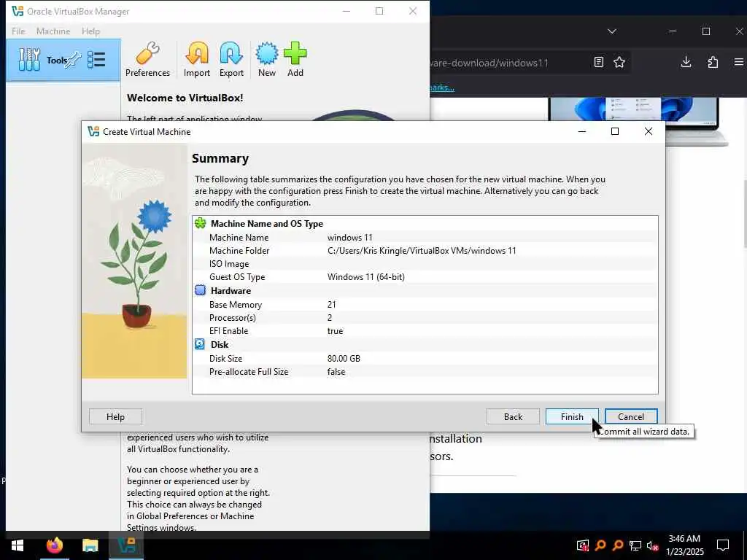Click the VirtualBox taskbar icon
This screenshot has height=560, width=747.
click(126, 545)
